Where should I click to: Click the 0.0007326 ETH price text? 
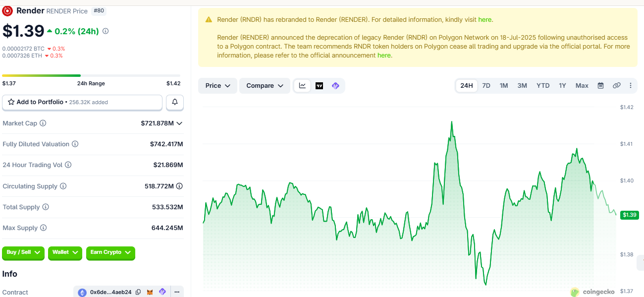pyautogui.click(x=22, y=56)
